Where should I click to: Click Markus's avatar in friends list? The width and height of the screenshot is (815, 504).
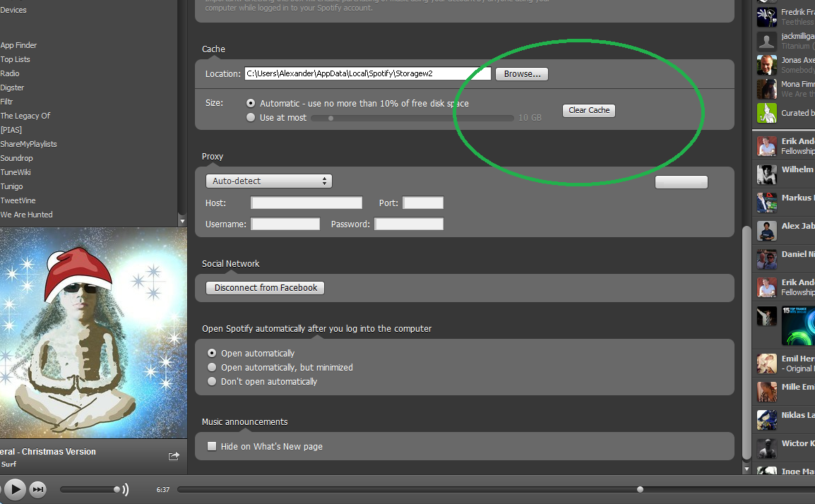click(767, 203)
